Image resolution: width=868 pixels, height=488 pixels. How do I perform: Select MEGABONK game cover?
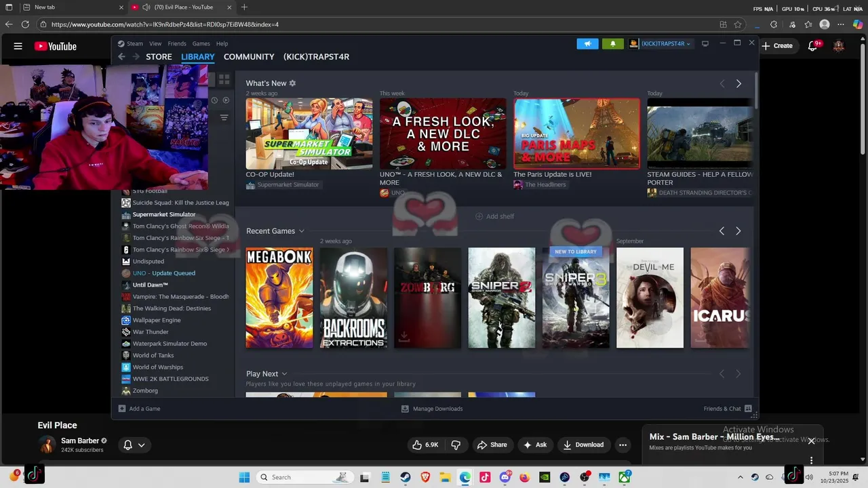279,298
